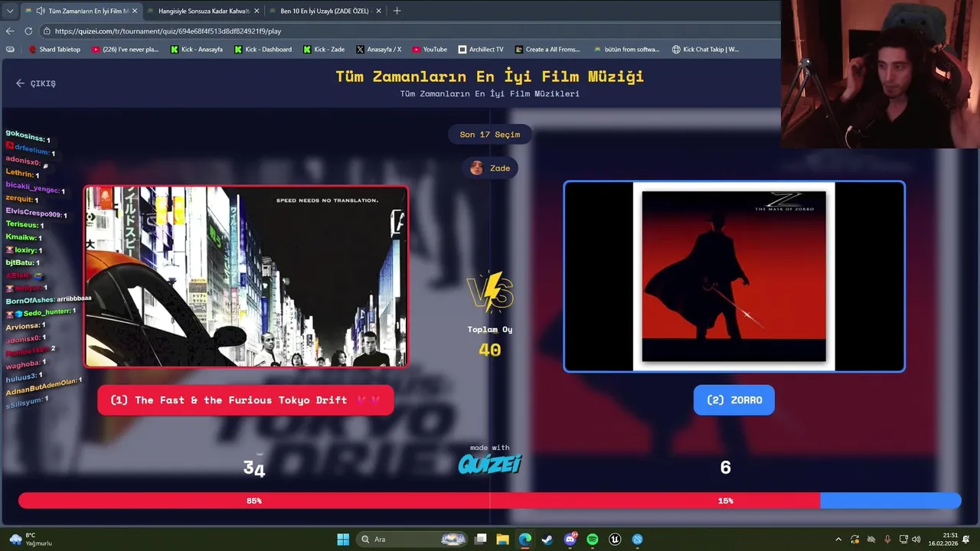Image resolution: width=980 pixels, height=551 pixels.
Task: Click chat voter name ElvisCrespo909
Action: [x=34, y=213]
